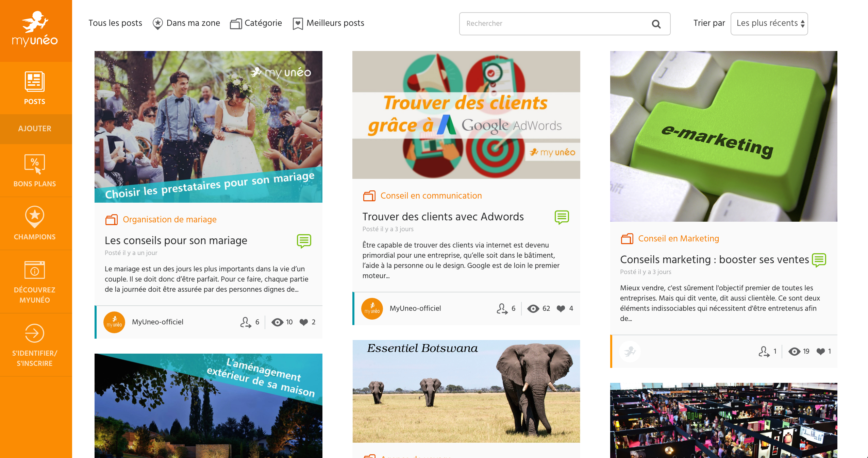Expand the Catégorie filter
Image resolution: width=868 pixels, height=458 pixels.
click(256, 23)
